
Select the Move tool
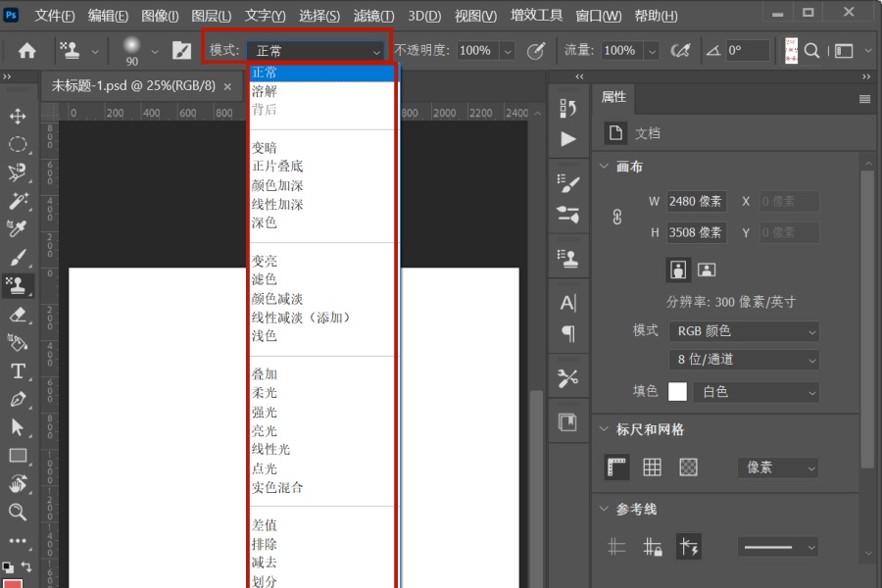click(x=18, y=117)
